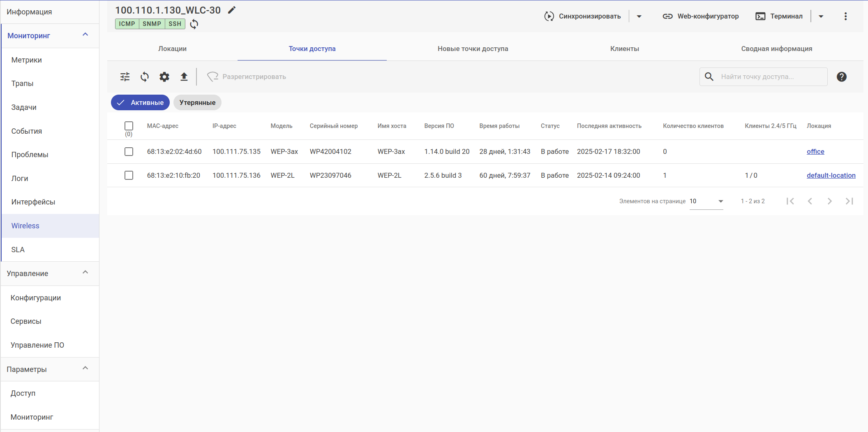The width and height of the screenshot is (868, 432).
Task: Expand the Synchronize dropdown arrow
Action: pyautogui.click(x=639, y=16)
